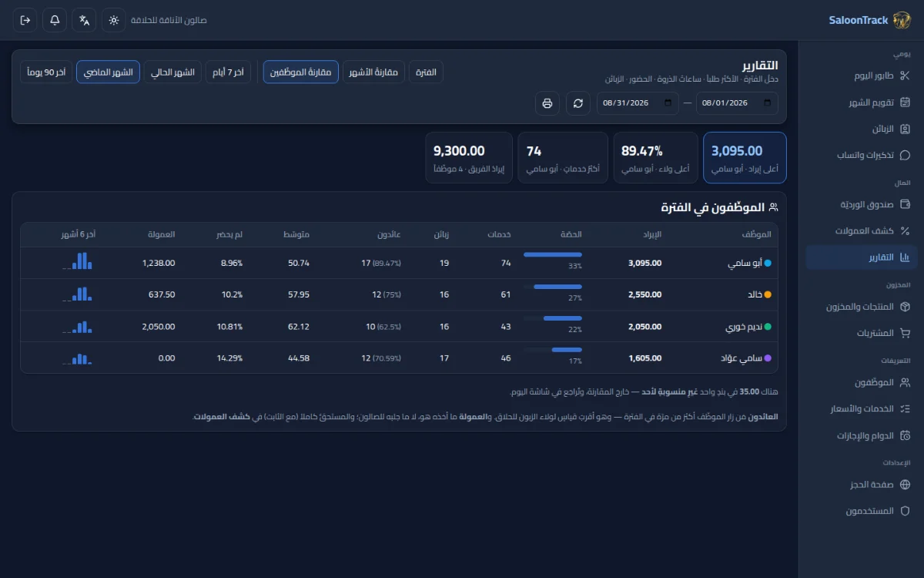Click the الإيراد column header
Viewport: 924px width, 578px height.
coord(652,234)
